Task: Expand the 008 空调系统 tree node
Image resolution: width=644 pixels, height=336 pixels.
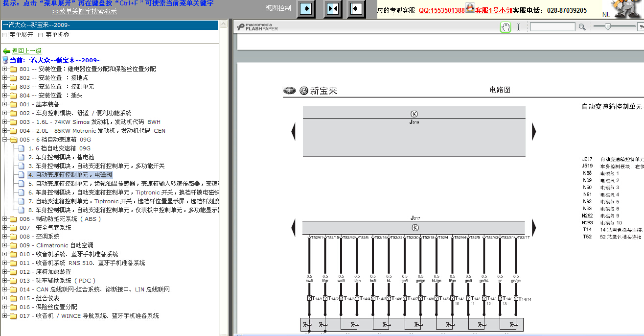Action: [x=4, y=237]
